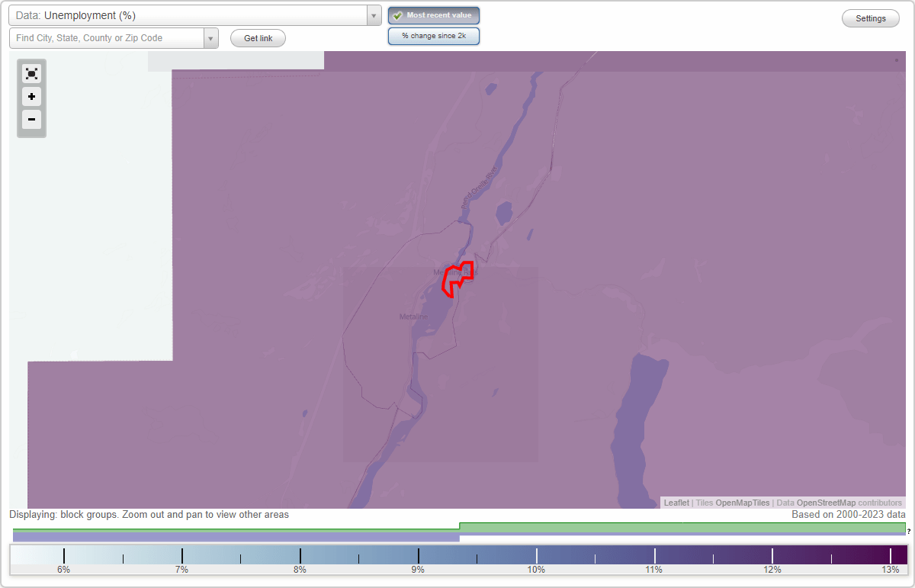Zoom in with the plus button

point(31,97)
